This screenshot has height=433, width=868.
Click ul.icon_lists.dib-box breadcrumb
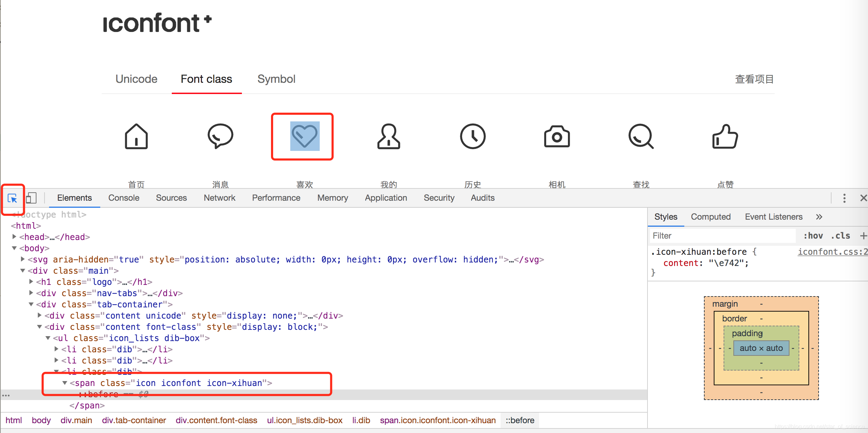tap(305, 420)
